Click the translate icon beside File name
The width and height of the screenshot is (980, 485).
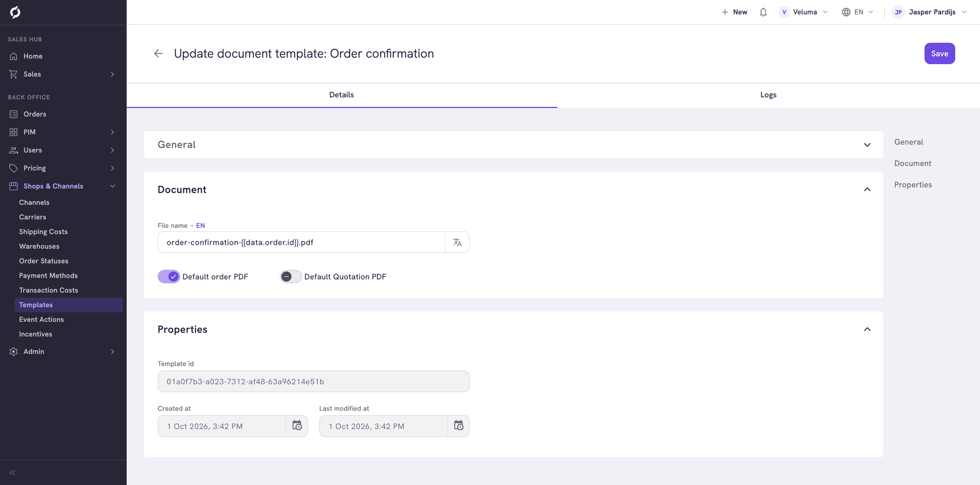[x=457, y=242]
